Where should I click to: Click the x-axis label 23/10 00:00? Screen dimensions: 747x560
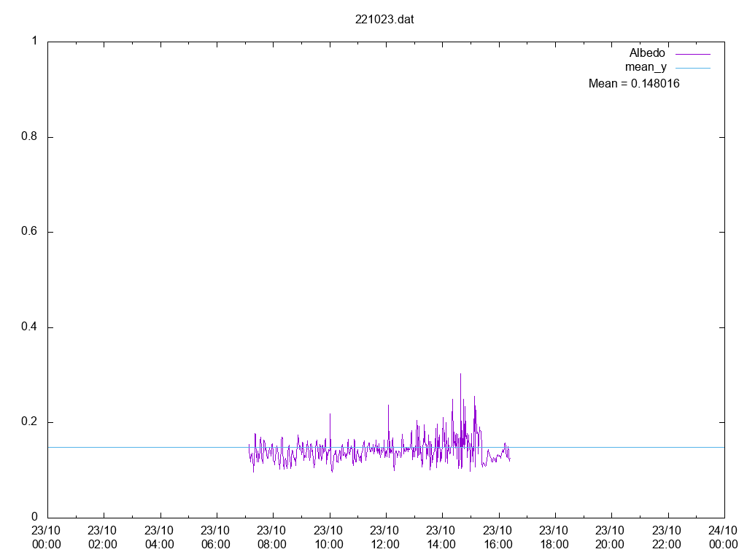[x=46, y=537]
